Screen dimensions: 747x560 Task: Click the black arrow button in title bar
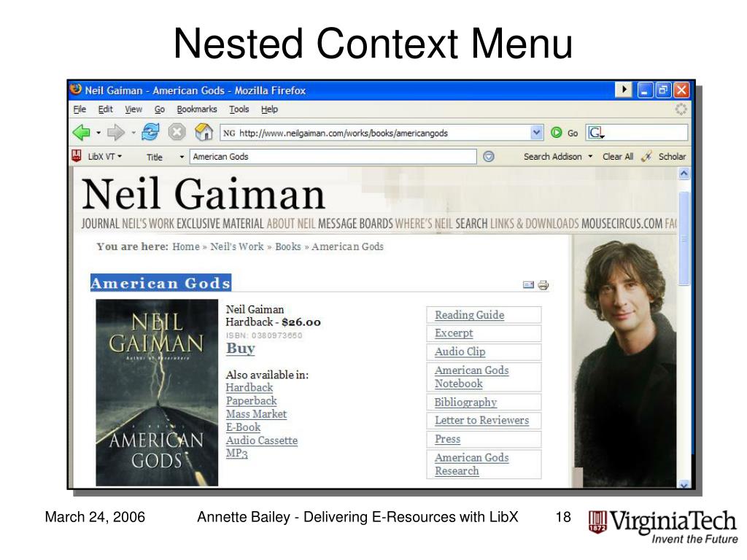[624, 90]
